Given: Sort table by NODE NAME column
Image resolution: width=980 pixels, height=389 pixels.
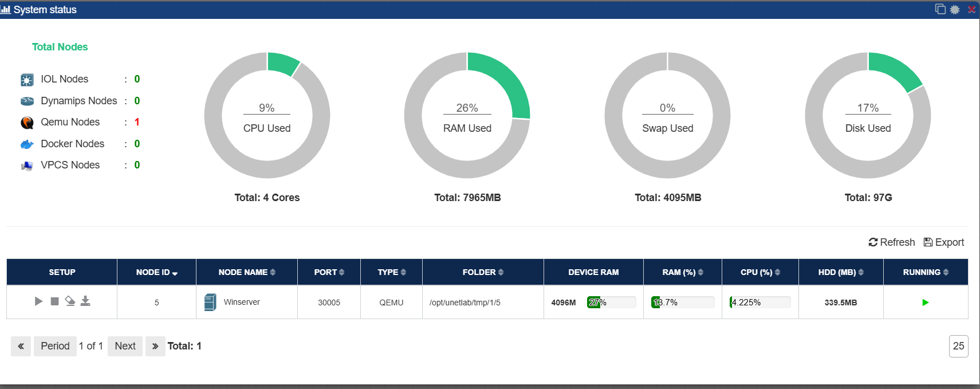Looking at the screenshot, I should coord(247,272).
